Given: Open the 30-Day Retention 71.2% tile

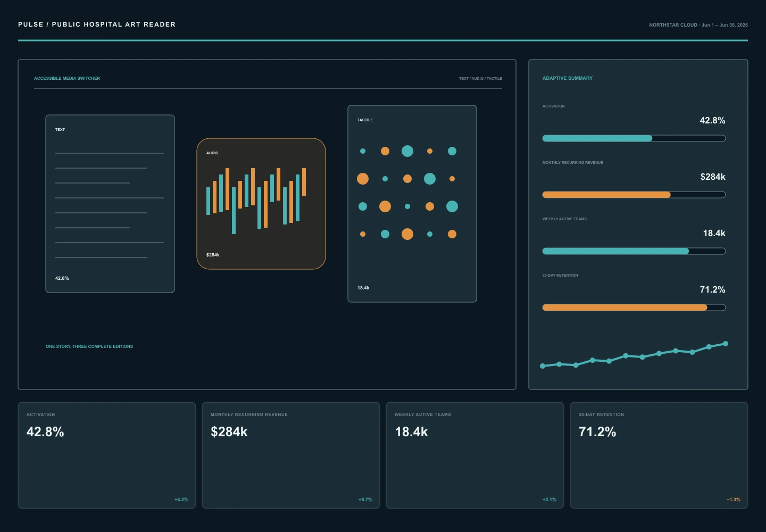Looking at the screenshot, I should coord(659,455).
